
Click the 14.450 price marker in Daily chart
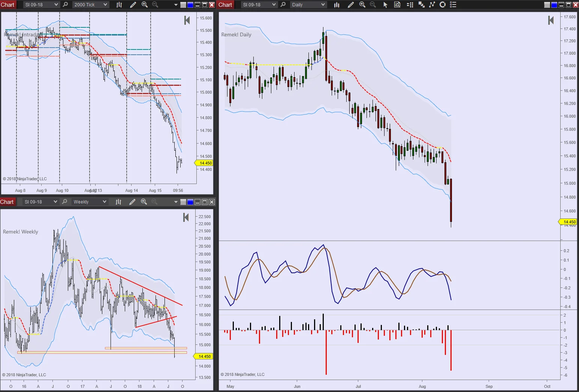pos(569,222)
